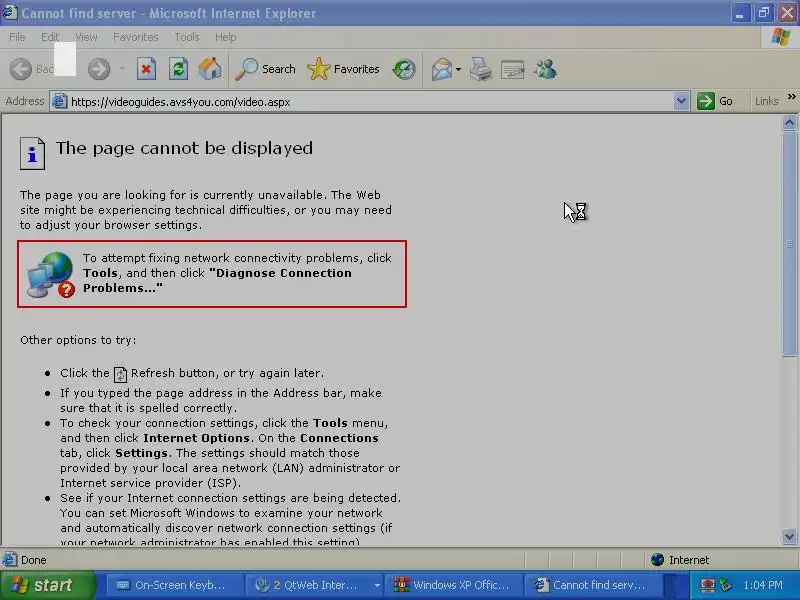Click the Done status text
This screenshot has height=600, width=800.
coord(34,560)
